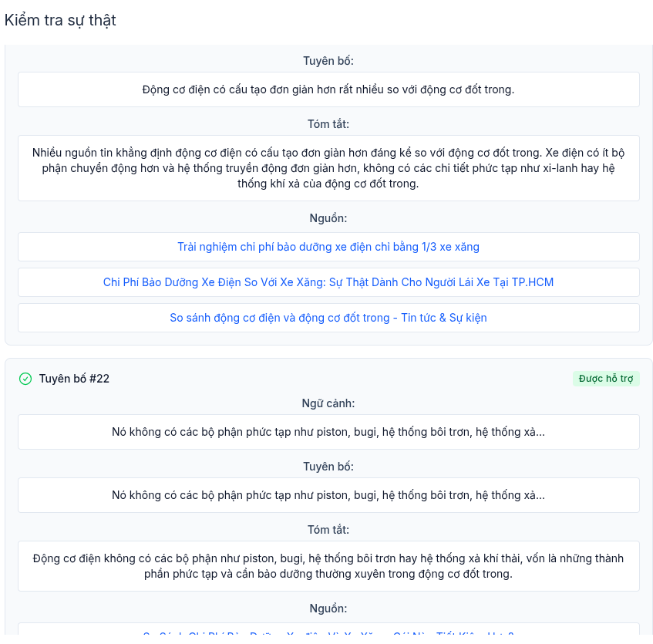Click the claim box "Động cơ điện có cấu tạo đơn giản hơn"
The image size is (653, 644).
[x=328, y=89]
